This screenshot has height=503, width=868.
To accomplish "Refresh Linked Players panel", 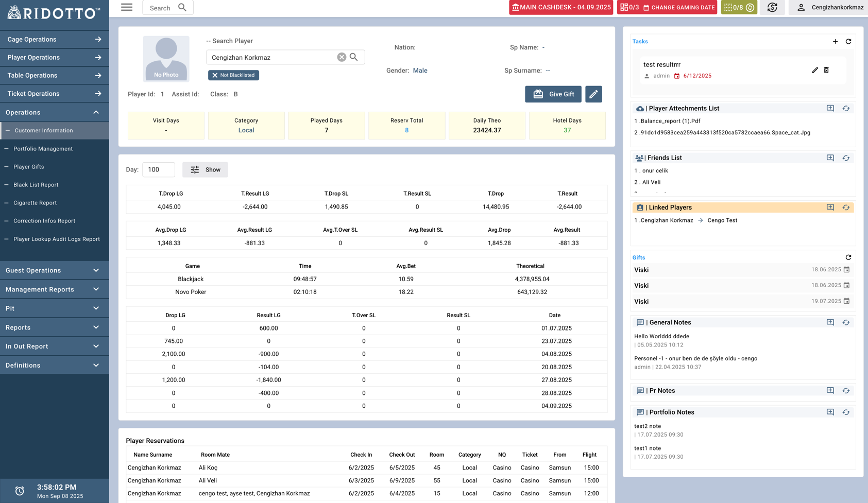I will (x=846, y=207).
